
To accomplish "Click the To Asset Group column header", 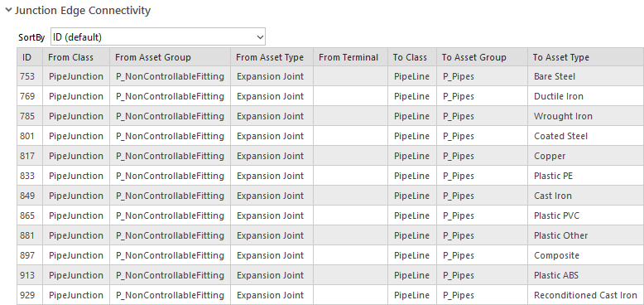I will click(x=483, y=57).
